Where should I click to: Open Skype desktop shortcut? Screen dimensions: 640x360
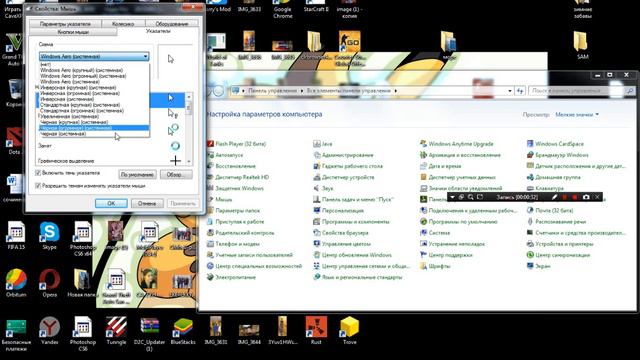49,236
